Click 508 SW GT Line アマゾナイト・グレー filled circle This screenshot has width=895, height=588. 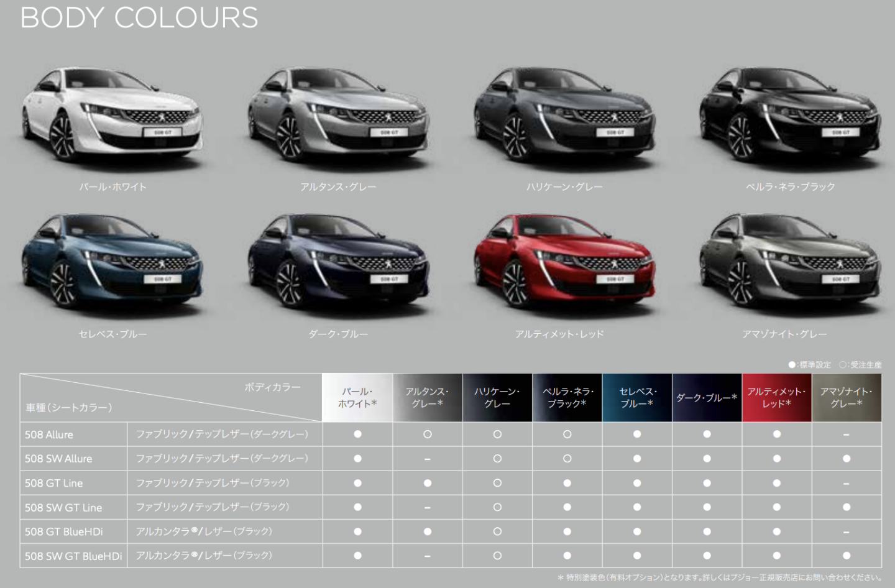(847, 507)
